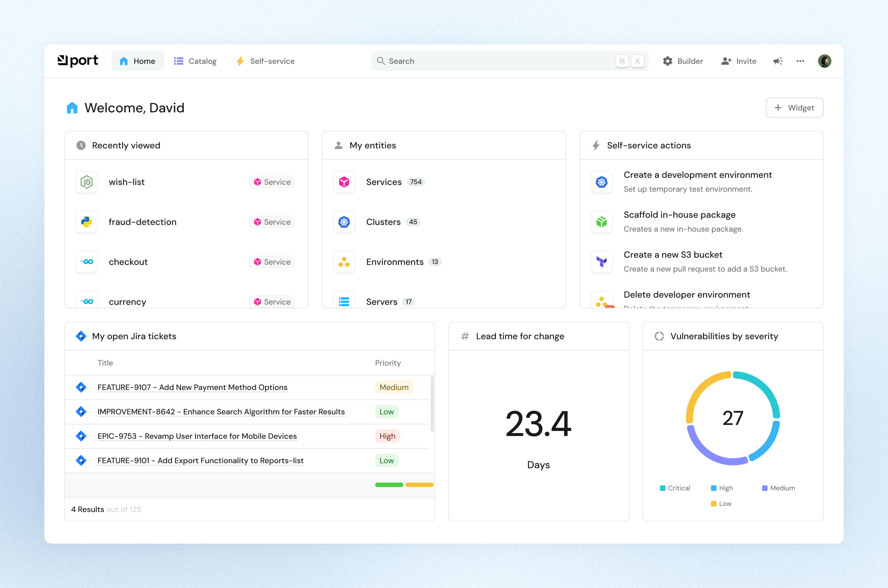The image size is (888, 588).
Task: Click the Port logo
Action: 78,61
